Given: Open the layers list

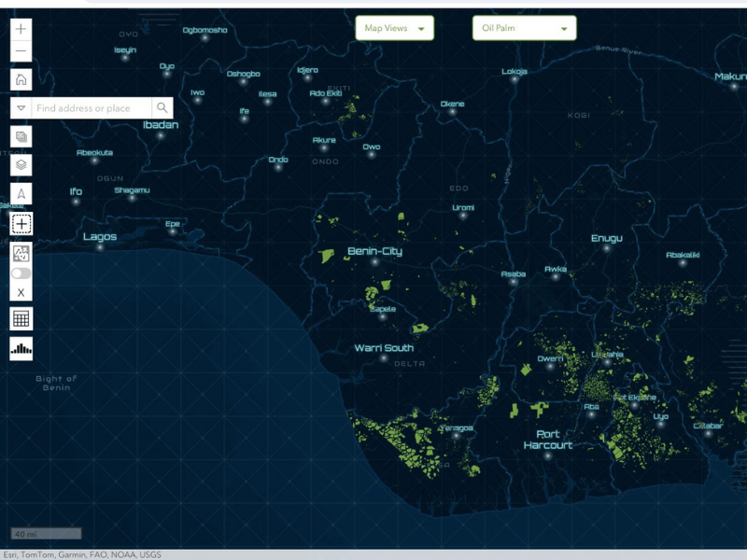Looking at the screenshot, I should pyautogui.click(x=21, y=165).
